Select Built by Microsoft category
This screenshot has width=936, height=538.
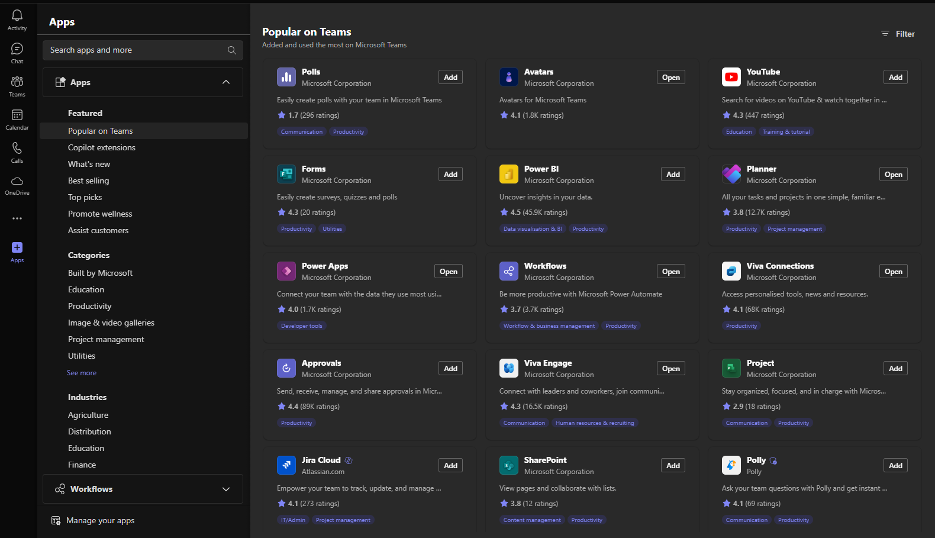(100, 273)
